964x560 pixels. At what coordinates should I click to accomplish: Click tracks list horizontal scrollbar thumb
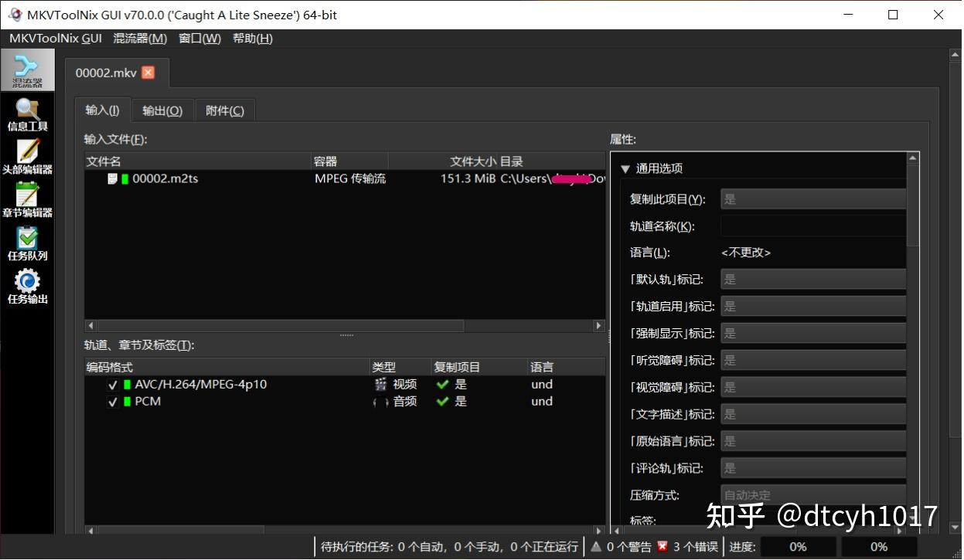coord(181,531)
